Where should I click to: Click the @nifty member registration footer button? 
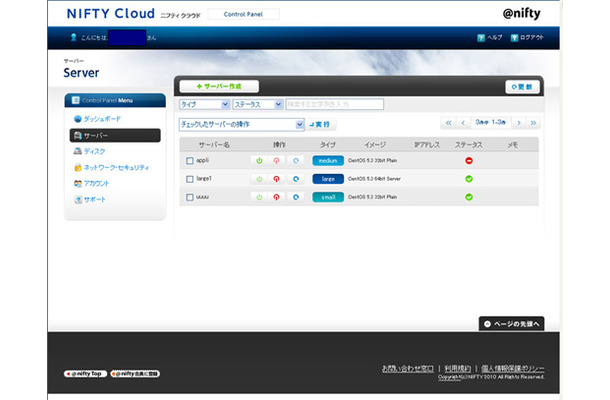pos(135,374)
